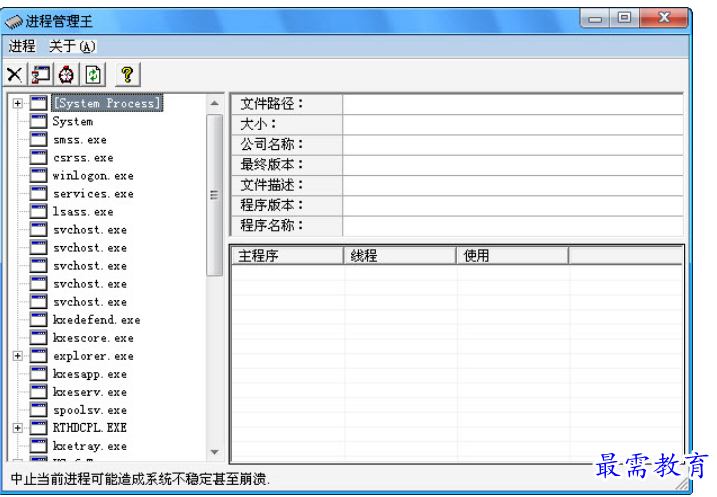Select kxedefend.exe in the process tree
The width and height of the screenshot is (717, 497).
tap(96, 320)
